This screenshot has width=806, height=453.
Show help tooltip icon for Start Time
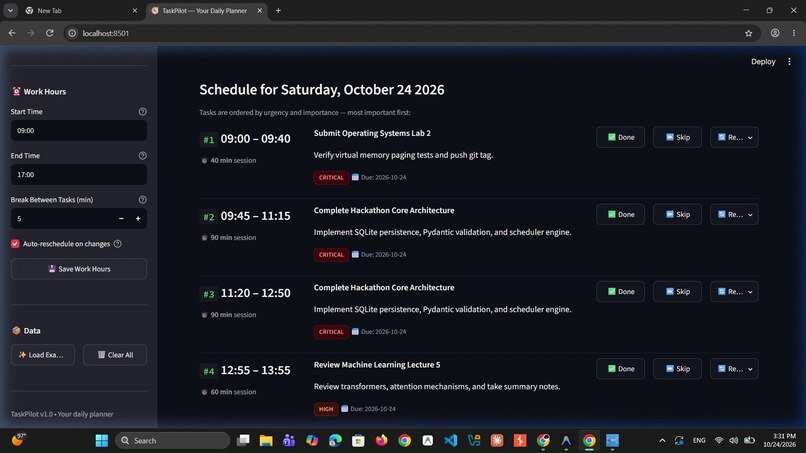click(x=142, y=112)
